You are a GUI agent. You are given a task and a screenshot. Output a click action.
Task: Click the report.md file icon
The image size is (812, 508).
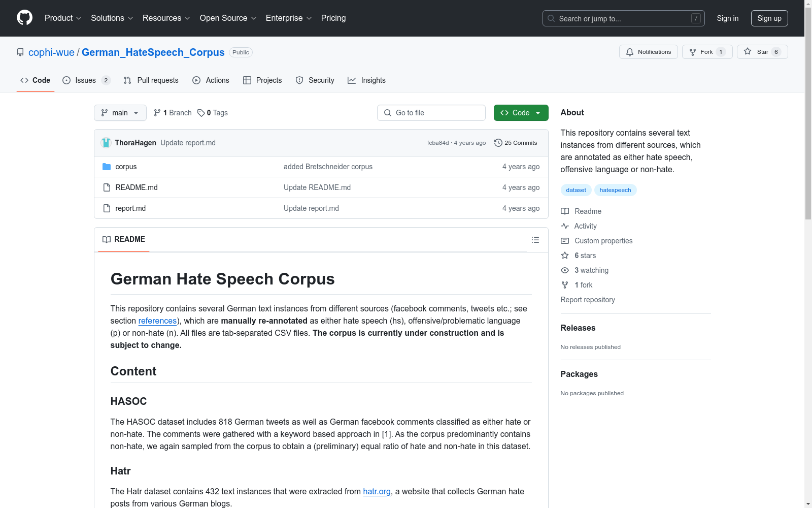107,208
